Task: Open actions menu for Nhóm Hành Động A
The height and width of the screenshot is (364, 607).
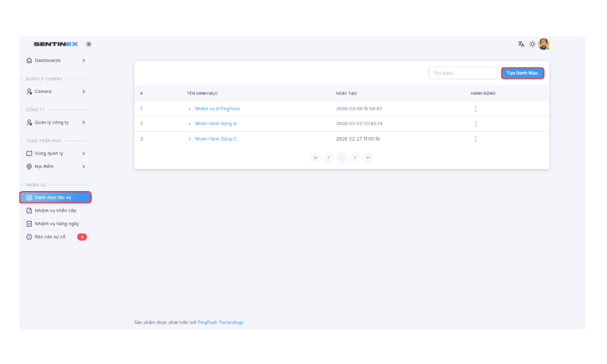Action: click(475, 124)
